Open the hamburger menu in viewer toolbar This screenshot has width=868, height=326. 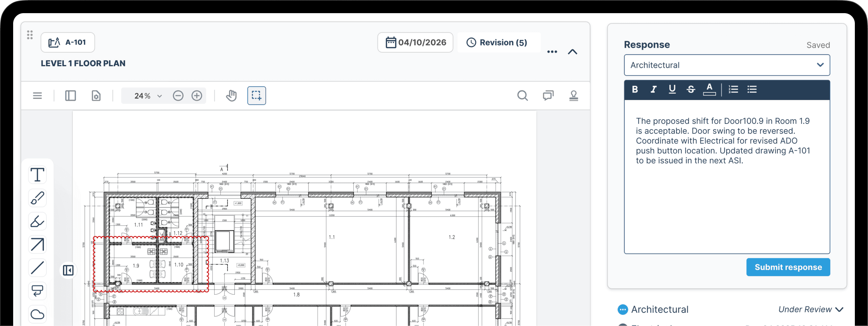coord(37,96)
